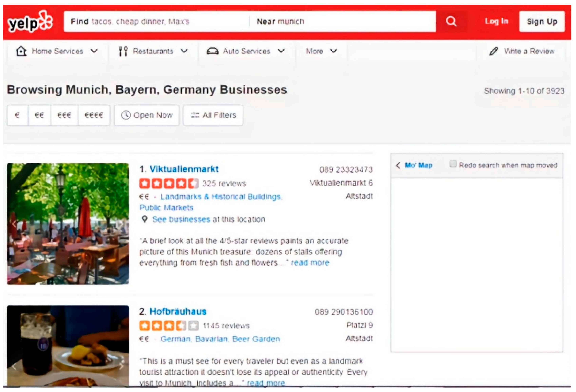Image resolution: width=576 pixels, height=392 pixels.
Task: Click the Mo' Map back chevron icon
Action: [398, 165]
